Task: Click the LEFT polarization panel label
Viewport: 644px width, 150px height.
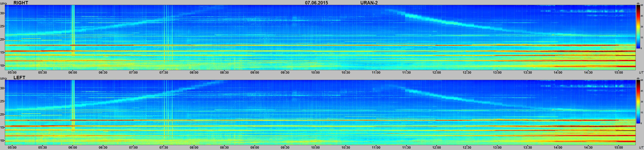Action: [19, 78]
